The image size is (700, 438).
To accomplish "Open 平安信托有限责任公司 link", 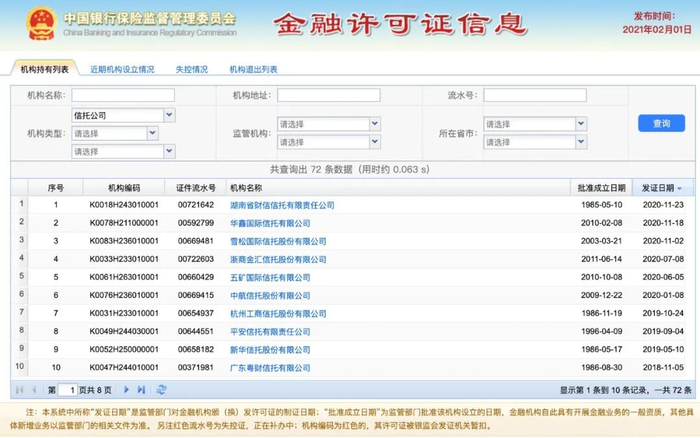I will (x=270, y=331).
